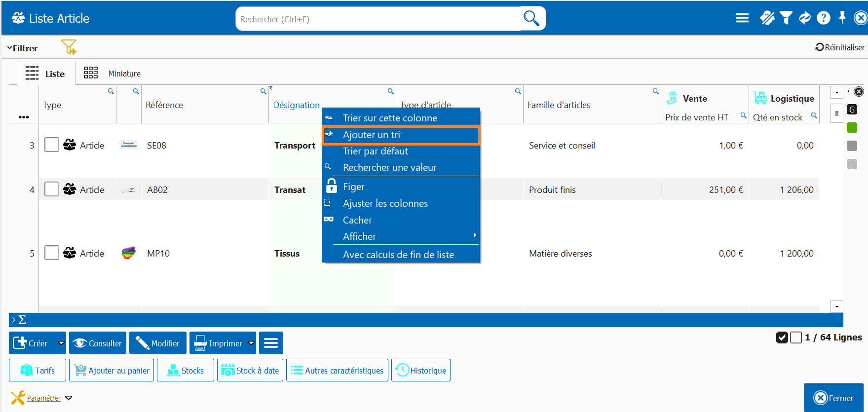Click the Fermer button
Screen dimensions: 868x412
click(833, 398)
